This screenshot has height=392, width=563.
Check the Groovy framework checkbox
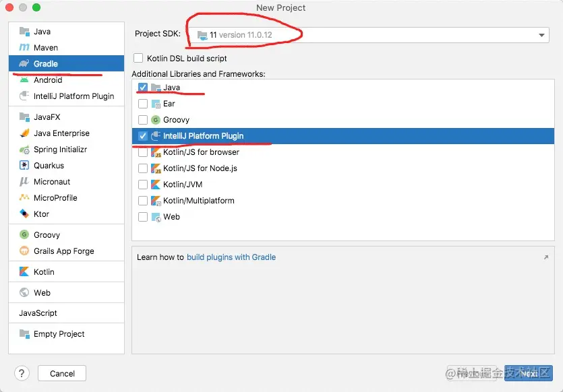point(143,120)
